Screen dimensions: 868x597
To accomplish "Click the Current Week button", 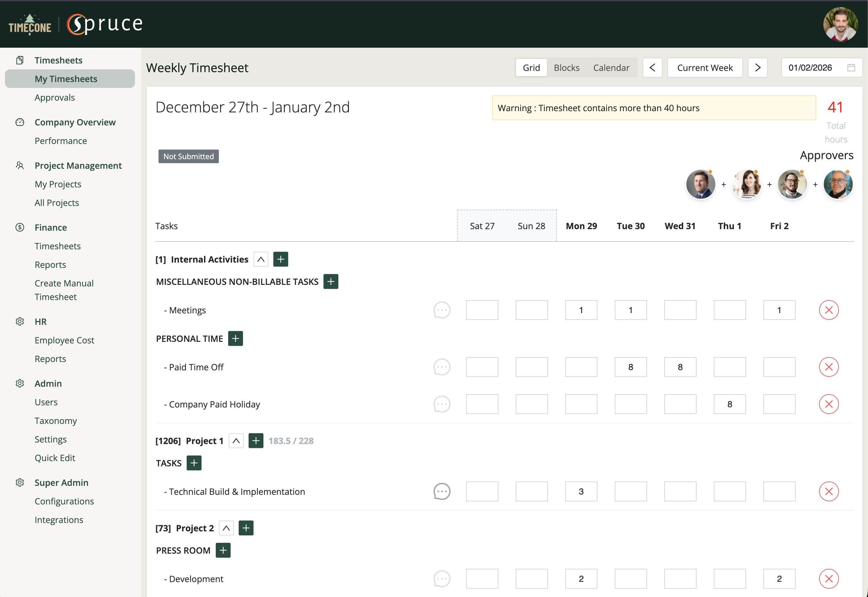I will tap(705, 67).
